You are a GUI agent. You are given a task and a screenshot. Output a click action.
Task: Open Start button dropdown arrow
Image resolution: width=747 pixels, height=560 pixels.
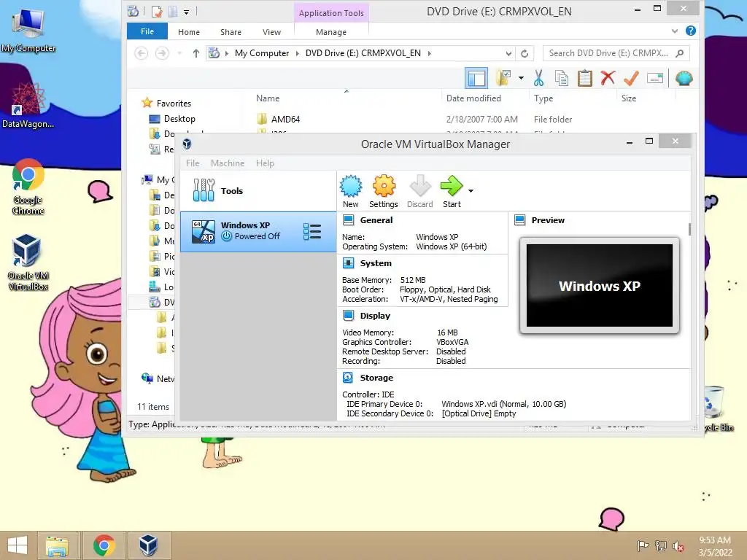click(471, 191)
